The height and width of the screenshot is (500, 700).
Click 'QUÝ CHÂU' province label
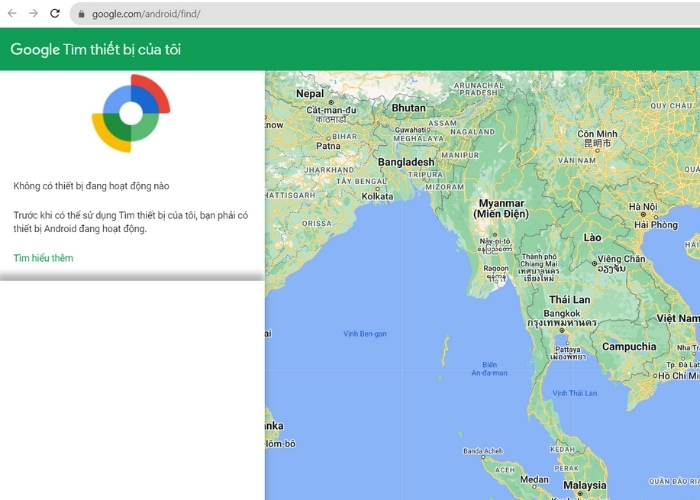click(671, 106)
